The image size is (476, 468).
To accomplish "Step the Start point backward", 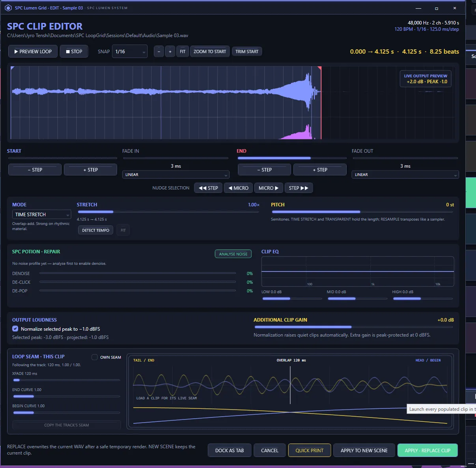I will (x=35, y=170).
